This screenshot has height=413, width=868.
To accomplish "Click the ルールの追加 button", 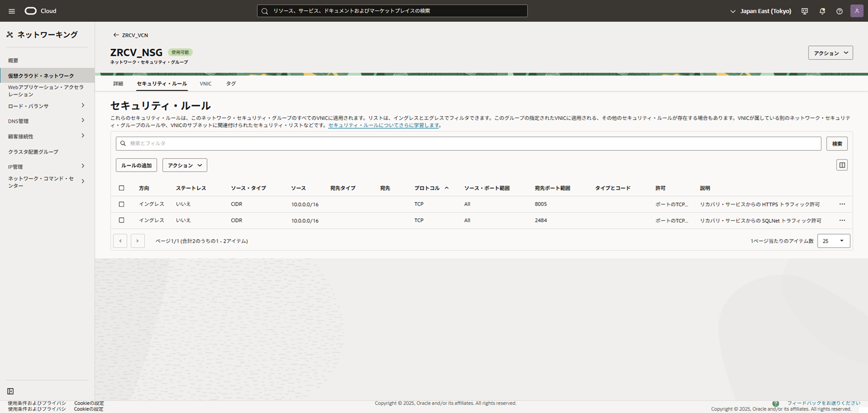I will (136, 166).
